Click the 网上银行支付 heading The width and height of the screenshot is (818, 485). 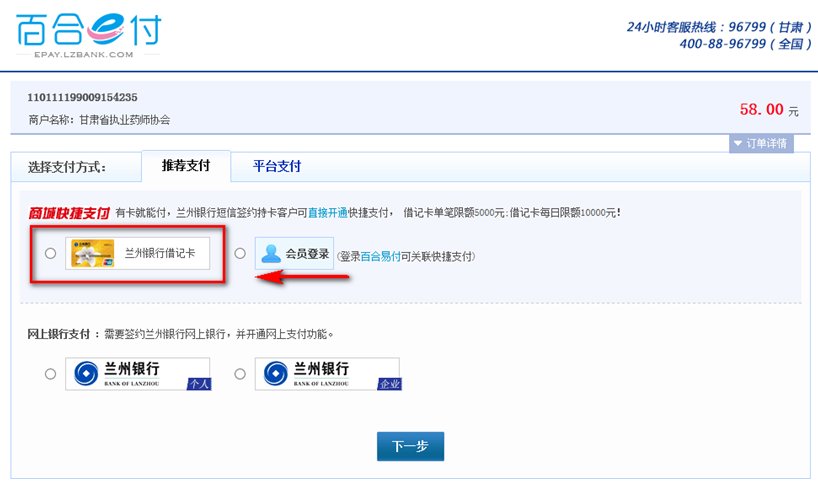coord(58,334)
